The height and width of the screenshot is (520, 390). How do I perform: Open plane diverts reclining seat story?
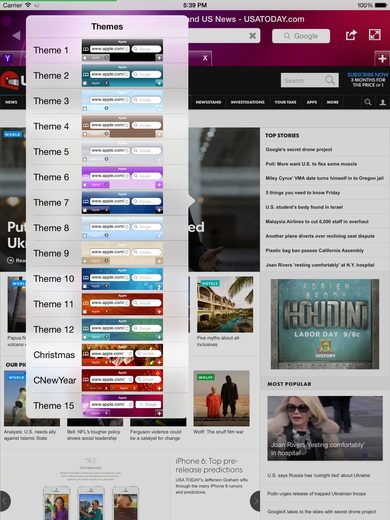[x=320, y=236]
